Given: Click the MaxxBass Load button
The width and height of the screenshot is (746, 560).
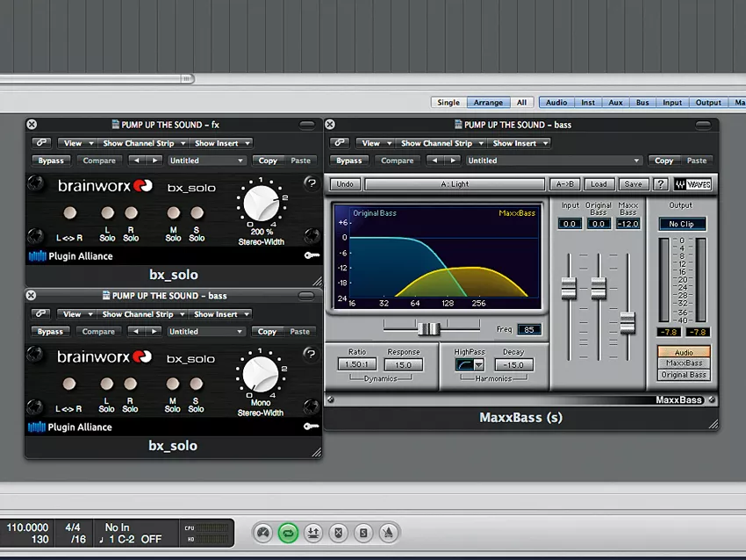Looking at the screenshot, I should (x=599, y=184).
